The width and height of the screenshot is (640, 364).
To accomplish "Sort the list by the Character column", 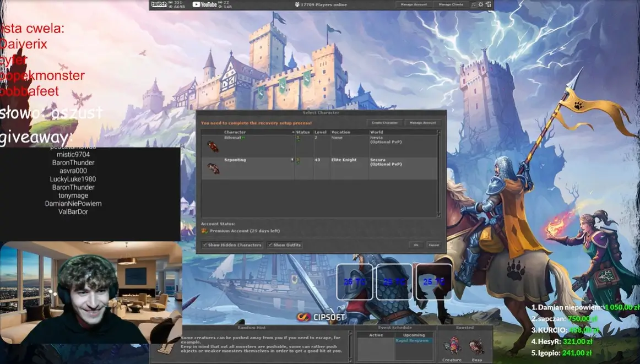I will point(259,132).
